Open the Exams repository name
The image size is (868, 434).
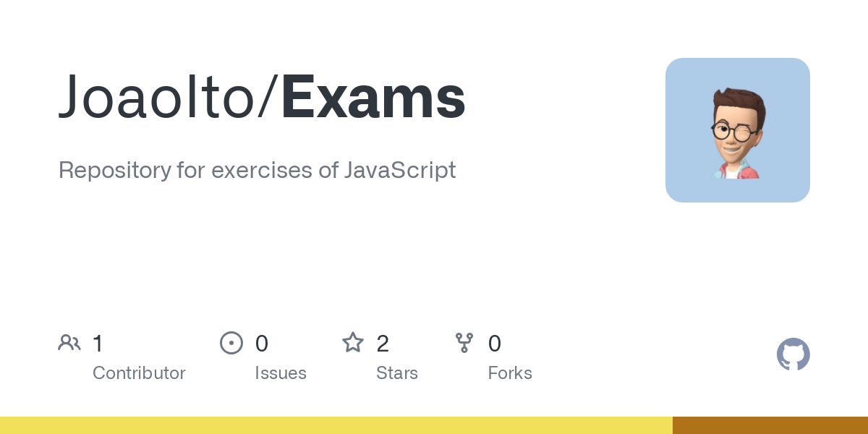tap(373, 98)
